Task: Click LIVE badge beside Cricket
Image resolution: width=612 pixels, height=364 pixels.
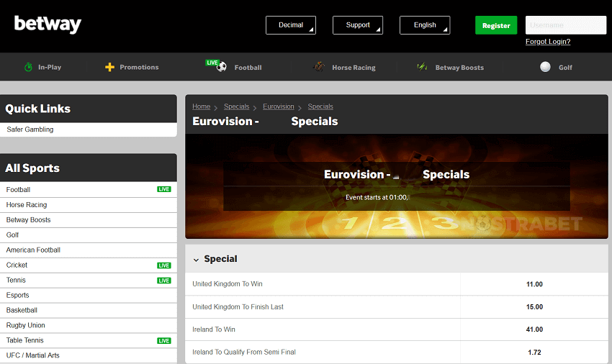Action: [x=164, y=265]
